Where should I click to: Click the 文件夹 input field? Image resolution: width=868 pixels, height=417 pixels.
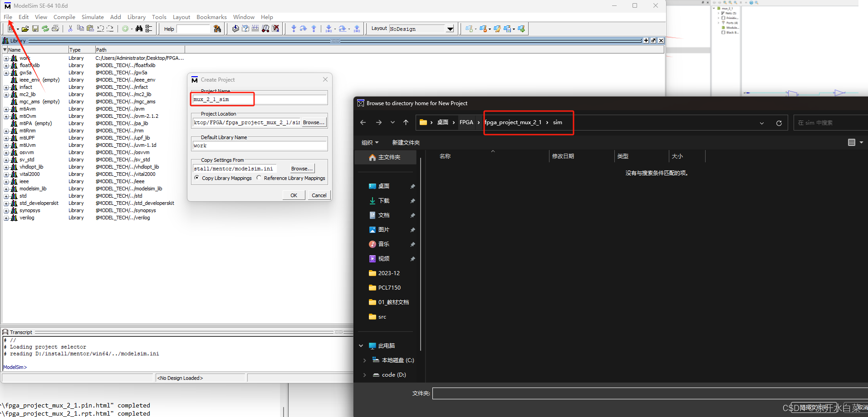[x=650, y=393]
